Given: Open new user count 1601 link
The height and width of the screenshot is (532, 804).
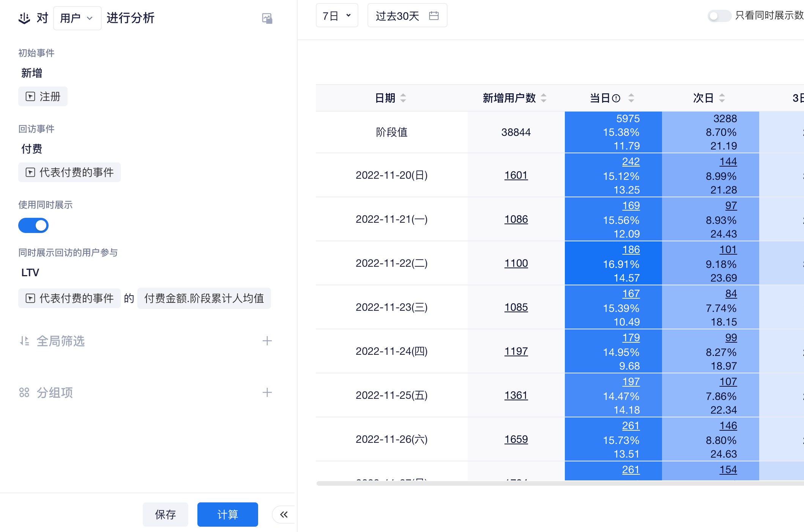Looking at the screenshot, I should [x=516, y=175].
